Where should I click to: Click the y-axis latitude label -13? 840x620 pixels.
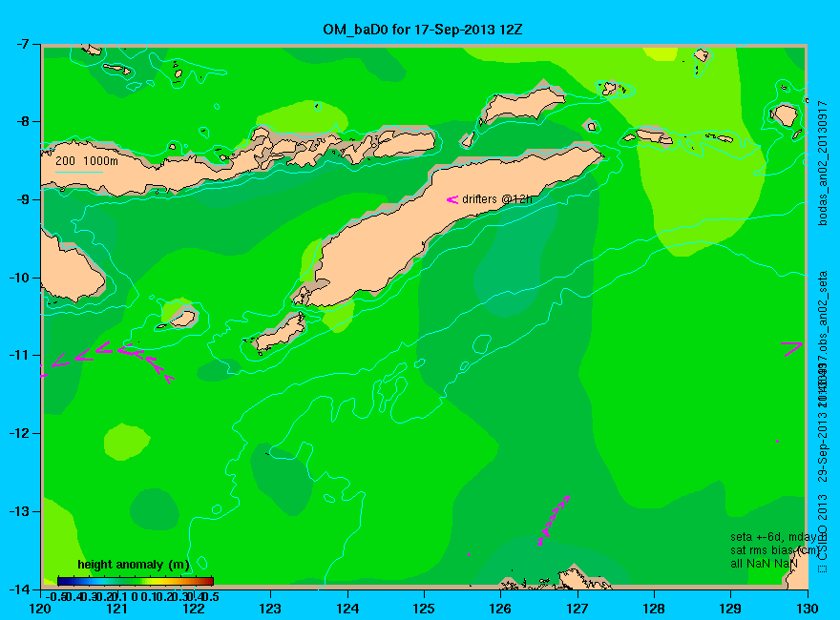coord(20,511)
